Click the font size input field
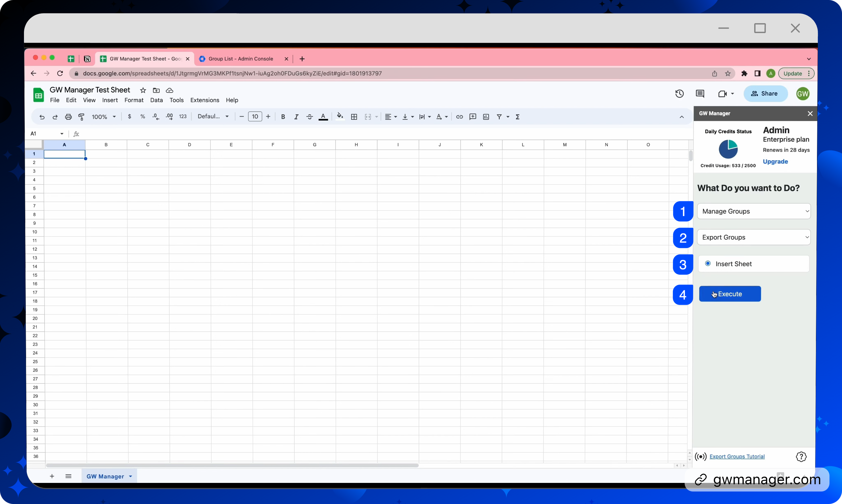The width and height of the screenshot is (842, 504). tap(255, 117)
